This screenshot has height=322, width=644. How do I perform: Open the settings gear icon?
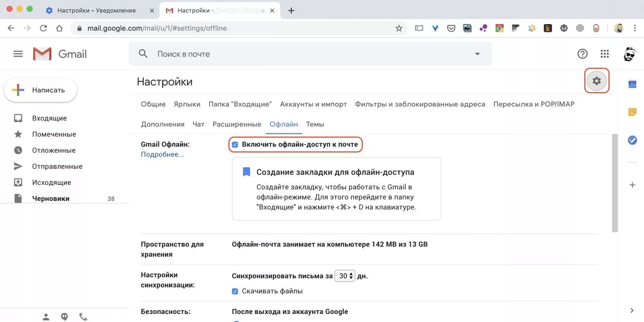click(597, 81)
